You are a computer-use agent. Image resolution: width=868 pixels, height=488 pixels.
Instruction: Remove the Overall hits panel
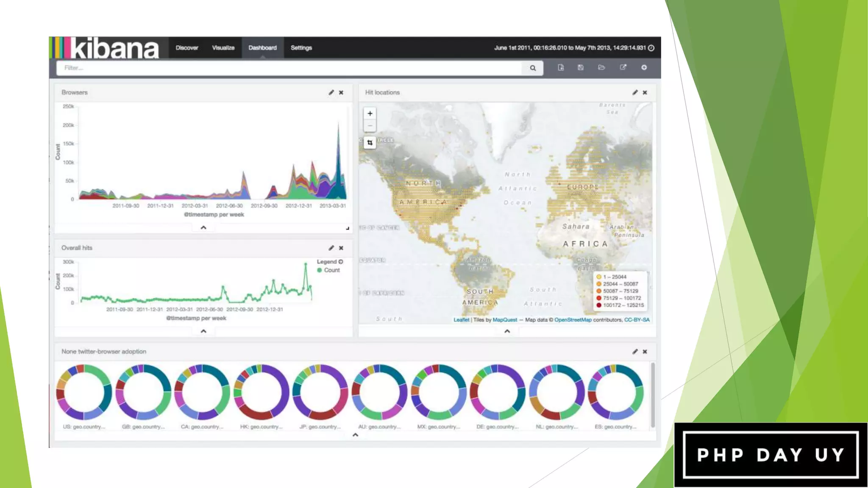pos(341,248)
